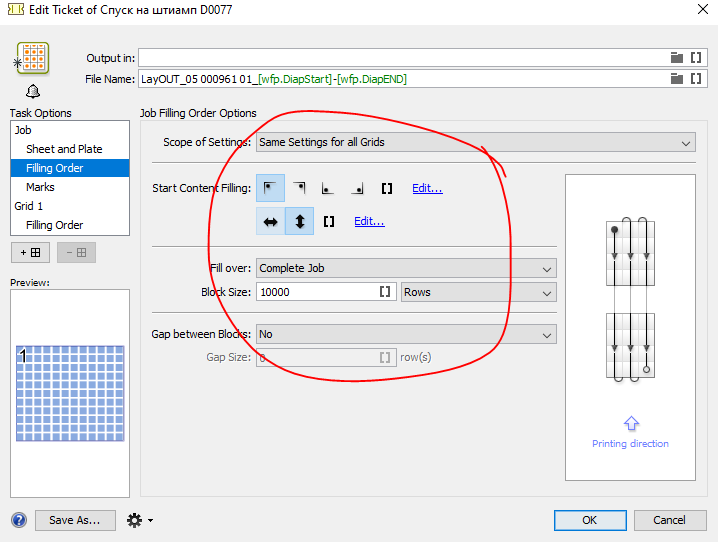Click the imposition grid ticket icon
The width and height of the screenshot is (718, 542).
point(33,58)
